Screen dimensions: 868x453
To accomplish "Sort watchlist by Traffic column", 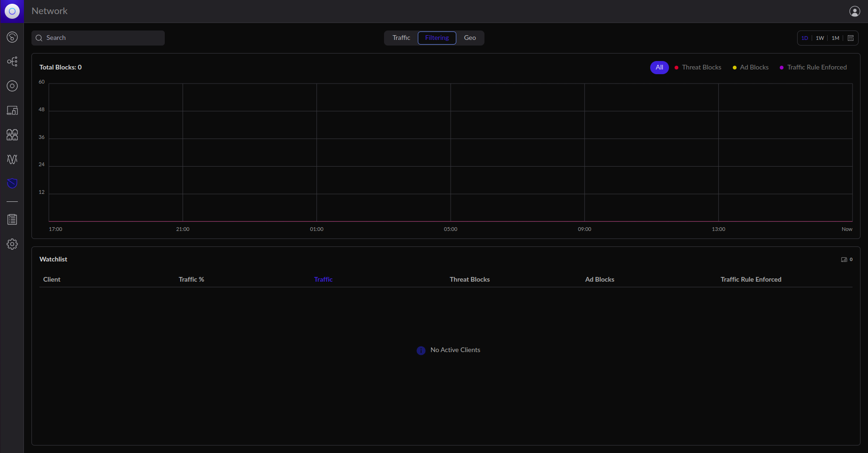I will [323, 279].
